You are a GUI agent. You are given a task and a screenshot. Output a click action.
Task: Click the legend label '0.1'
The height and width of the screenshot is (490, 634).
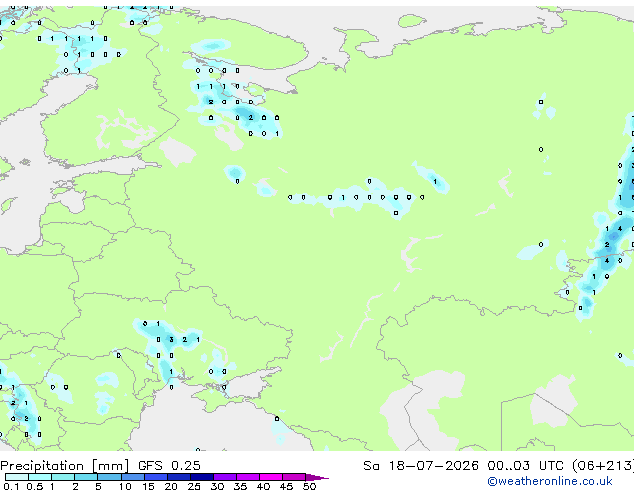(x=12, y=486)
